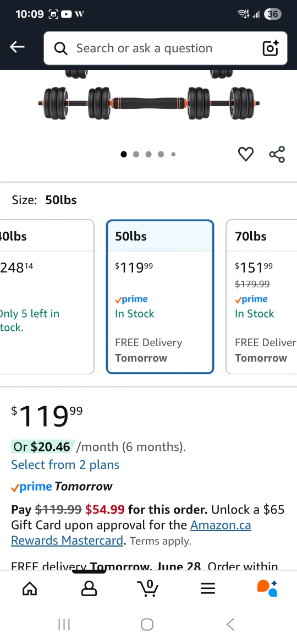Image resolution: width=297 pixels, height=644 pixels.
Task: Open the account profile tab
Action: click(89, 588)
